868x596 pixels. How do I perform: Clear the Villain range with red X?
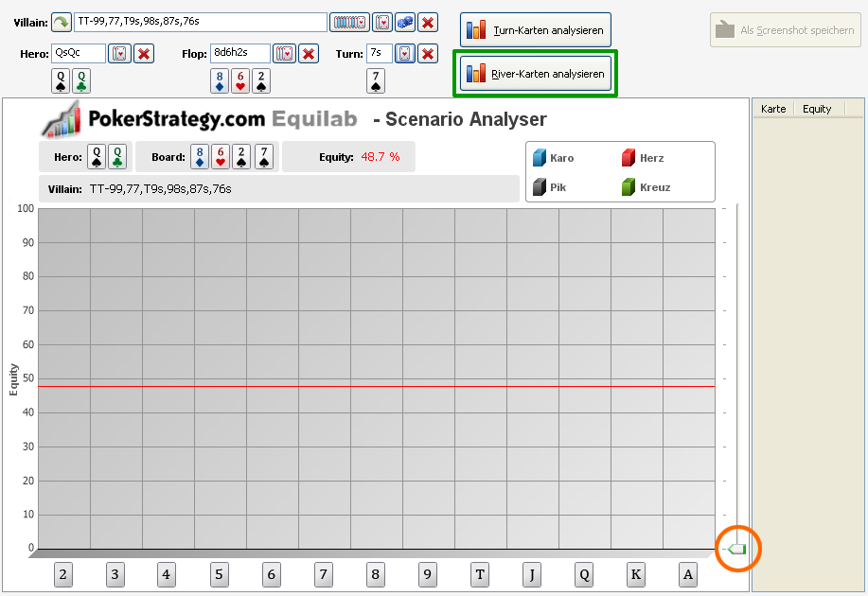[428, 23]
